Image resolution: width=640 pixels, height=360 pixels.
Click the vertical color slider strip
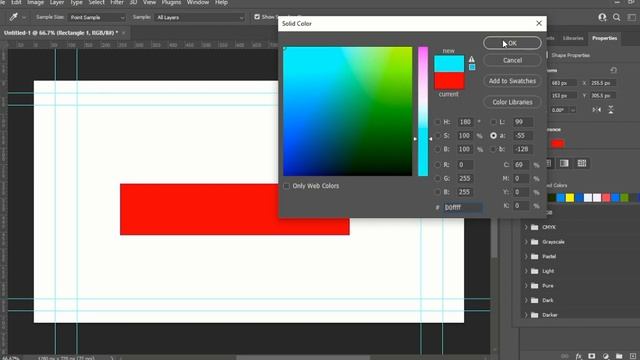tap(423, 111)
